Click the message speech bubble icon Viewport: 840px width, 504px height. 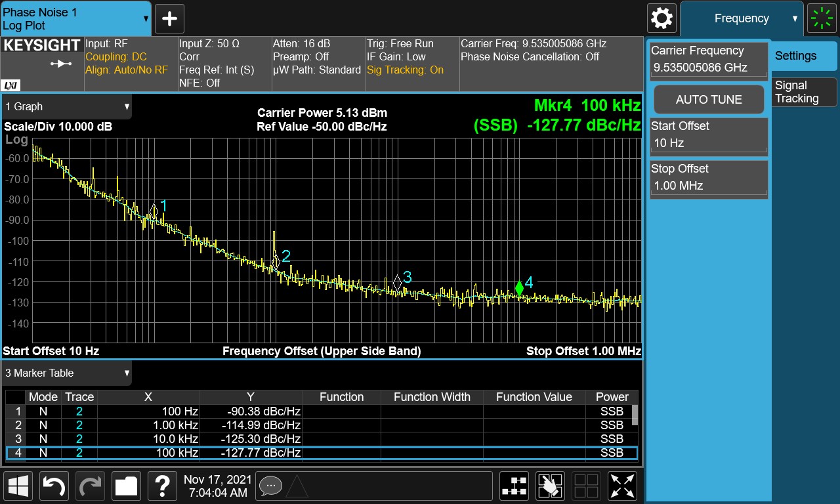pyautogui.click(x=270, y=486)
